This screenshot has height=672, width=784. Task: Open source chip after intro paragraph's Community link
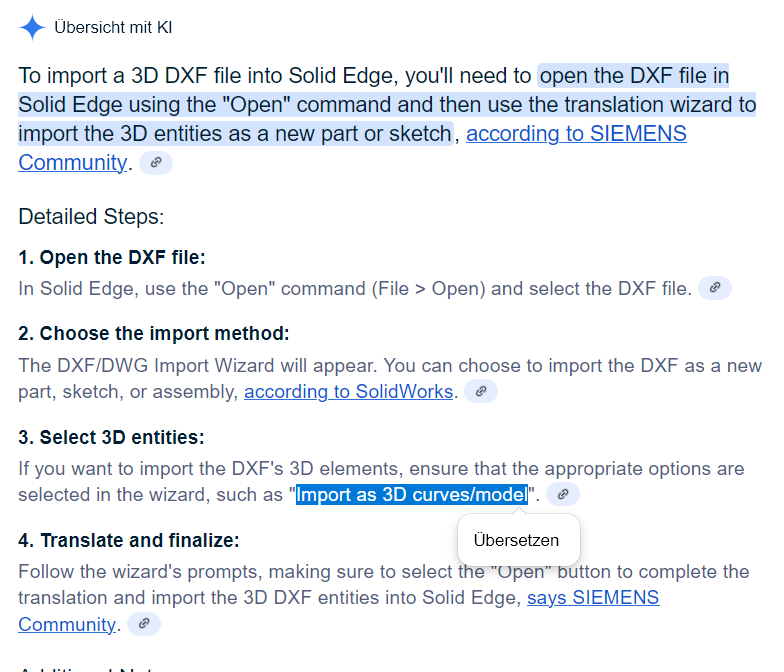[x=156, y=162]
